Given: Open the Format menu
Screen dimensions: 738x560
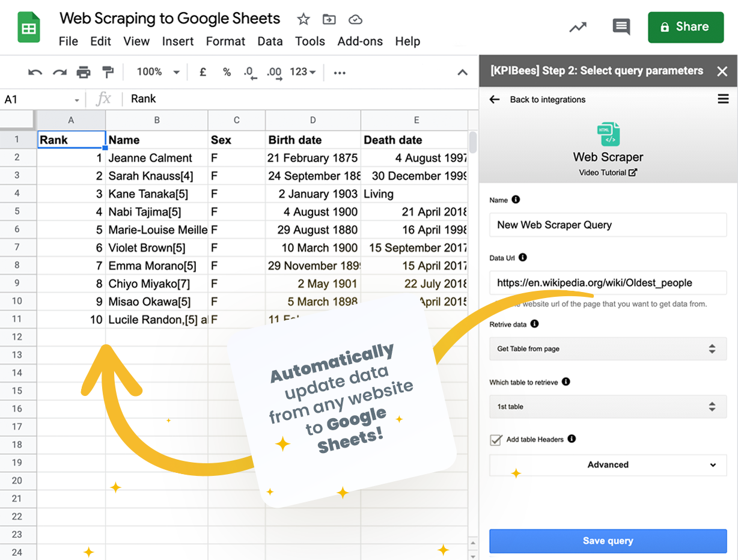Looking at the screenshot, I should (225, 41).
